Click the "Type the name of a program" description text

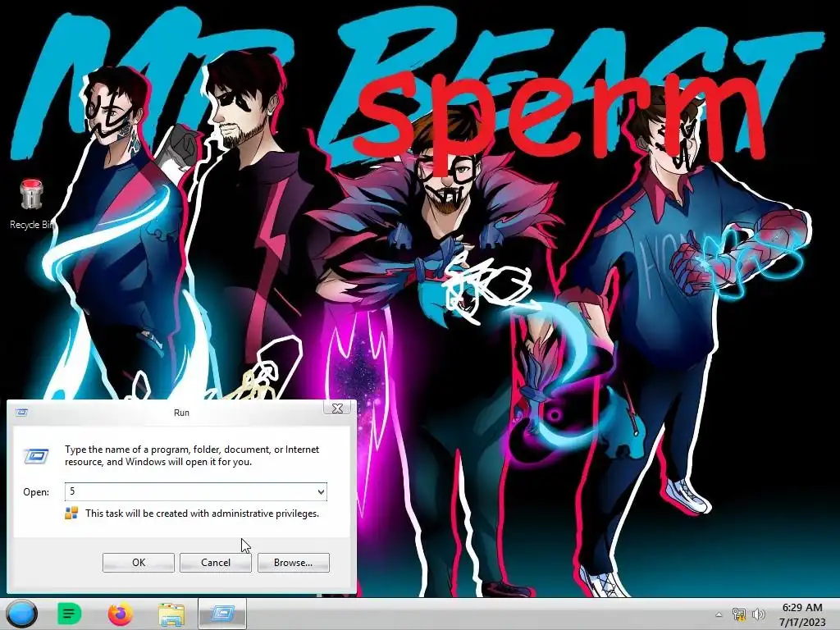point(192,455)
